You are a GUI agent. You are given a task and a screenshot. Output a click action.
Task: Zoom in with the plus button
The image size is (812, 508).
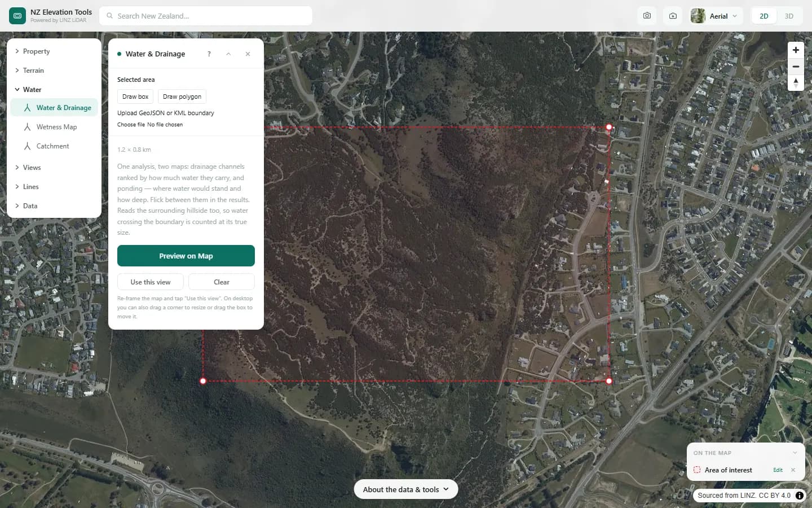796,50
